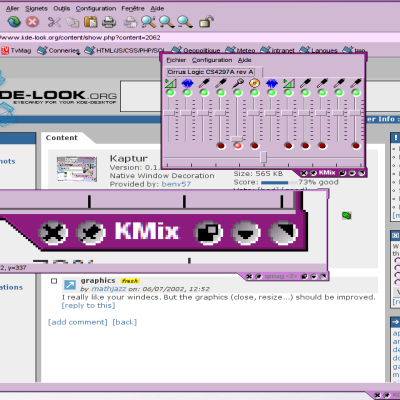
Task: Select the Cirrus Logic CS4297A rev A tab
Action: (x=211, y=72)
